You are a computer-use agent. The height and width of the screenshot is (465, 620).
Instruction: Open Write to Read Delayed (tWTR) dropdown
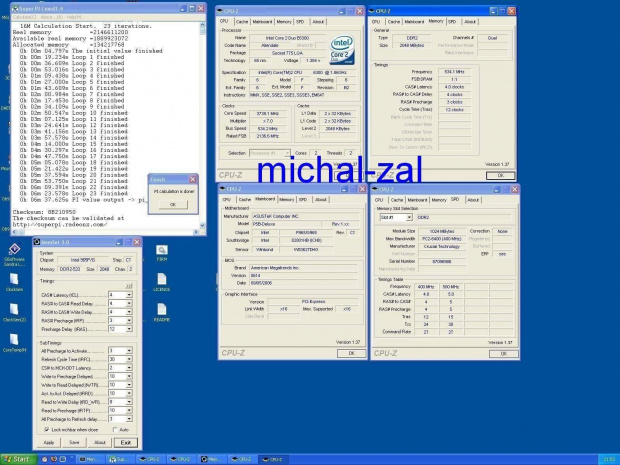pos(129,385)
